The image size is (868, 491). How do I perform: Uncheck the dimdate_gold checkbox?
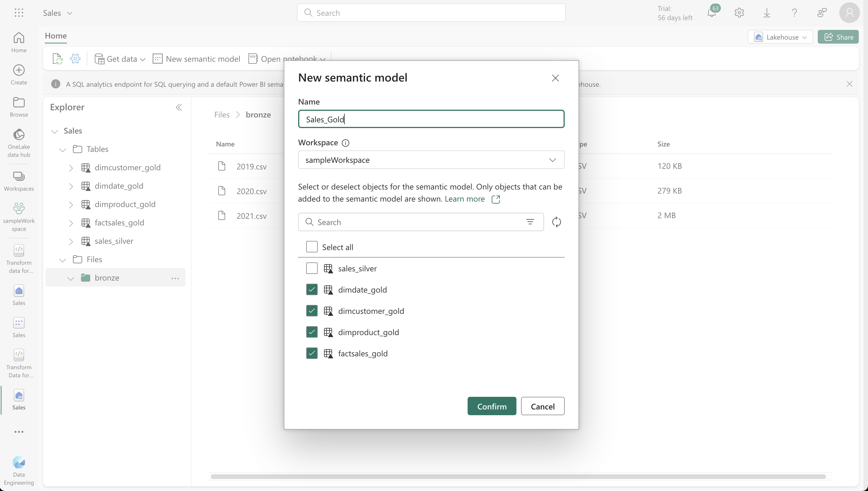point(312,289)
